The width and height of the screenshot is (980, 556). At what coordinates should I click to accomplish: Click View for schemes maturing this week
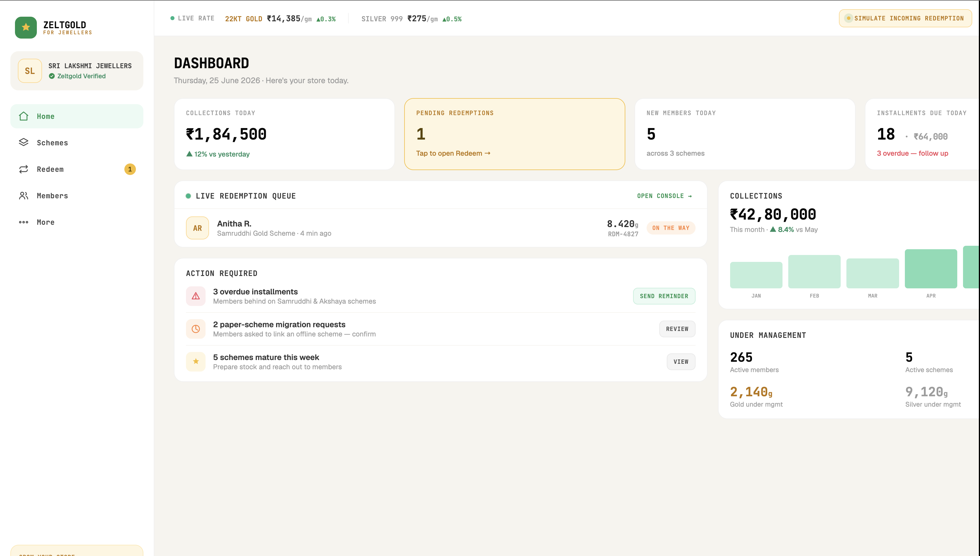click(681, 362)
